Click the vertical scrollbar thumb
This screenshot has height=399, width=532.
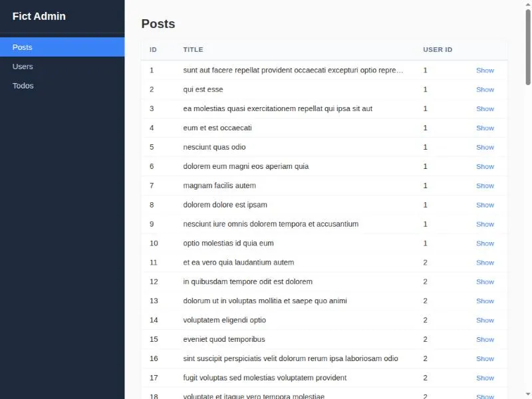tap(528, 47)
